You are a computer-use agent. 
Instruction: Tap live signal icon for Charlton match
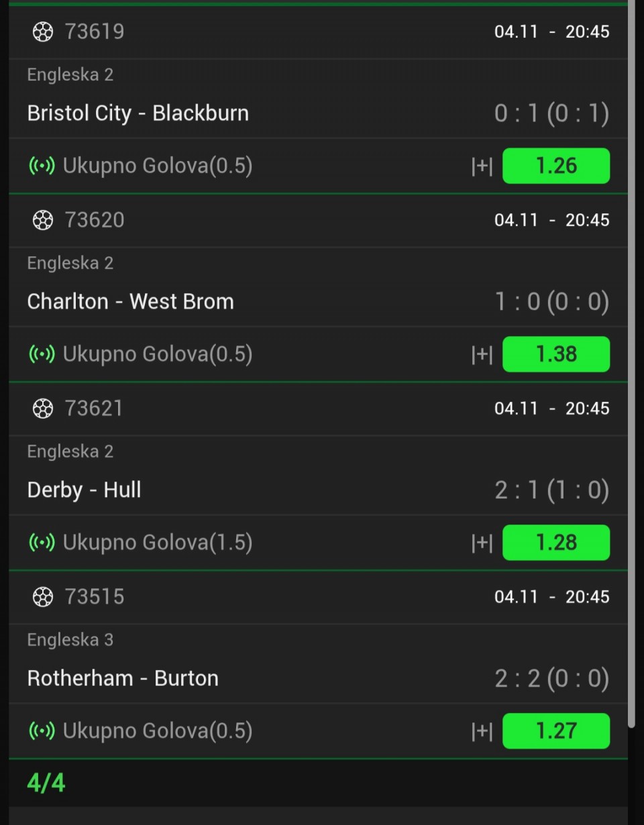(x=42, y=354)
